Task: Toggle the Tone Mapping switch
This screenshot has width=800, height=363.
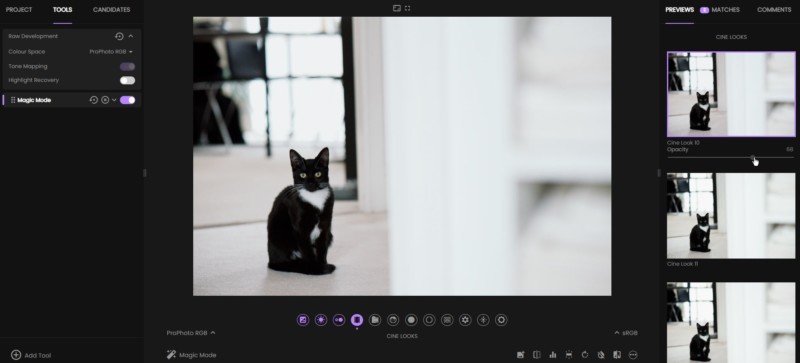Action: tap(128, 66)
